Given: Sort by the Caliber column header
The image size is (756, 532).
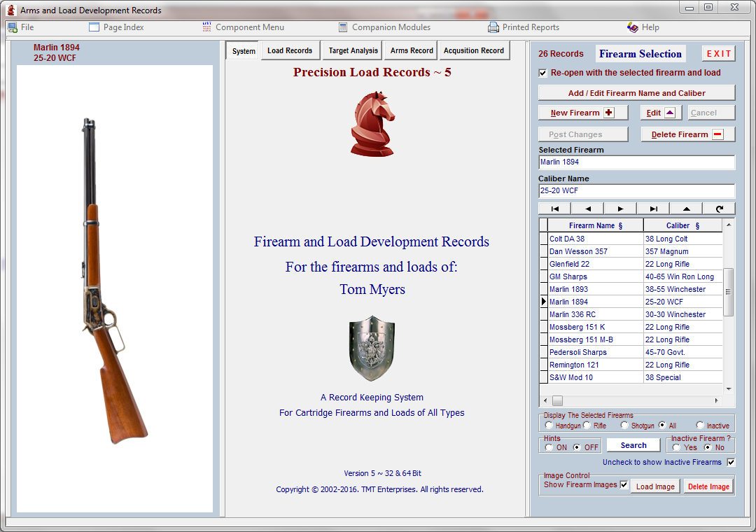Looking at the screenshot, I should (x=682, y=225).
